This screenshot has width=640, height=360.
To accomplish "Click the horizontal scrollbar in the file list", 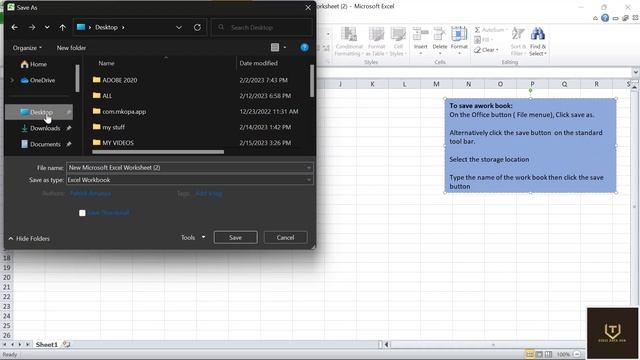I will (x=158, y=152).
